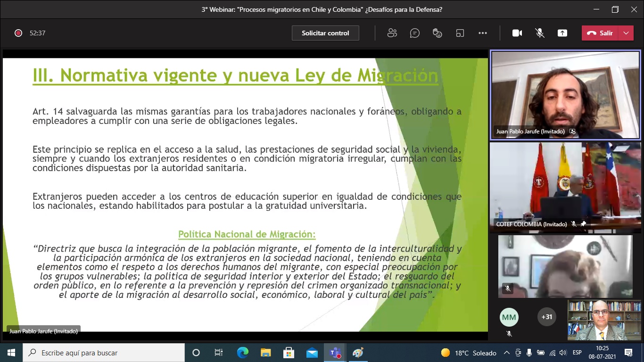The image size is (644, 362).
Task: Open the volume control tray icon
Action: [563, 353]
